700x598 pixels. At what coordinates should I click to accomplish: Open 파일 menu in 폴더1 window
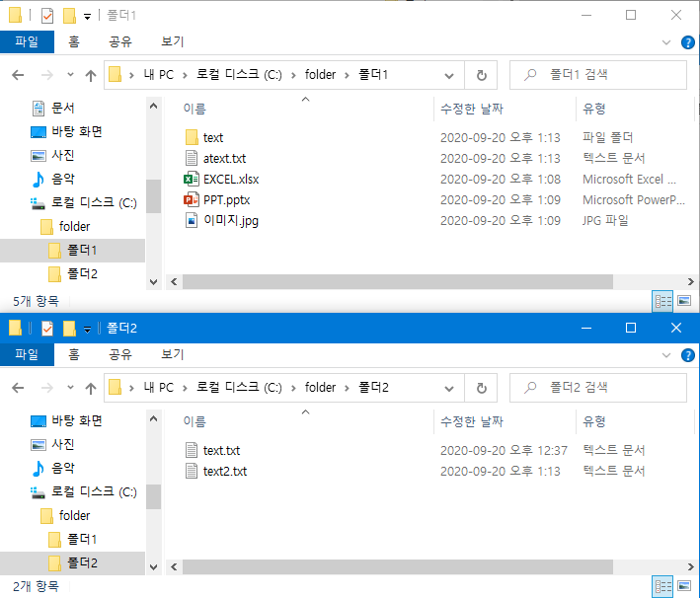tap(27, 42)
